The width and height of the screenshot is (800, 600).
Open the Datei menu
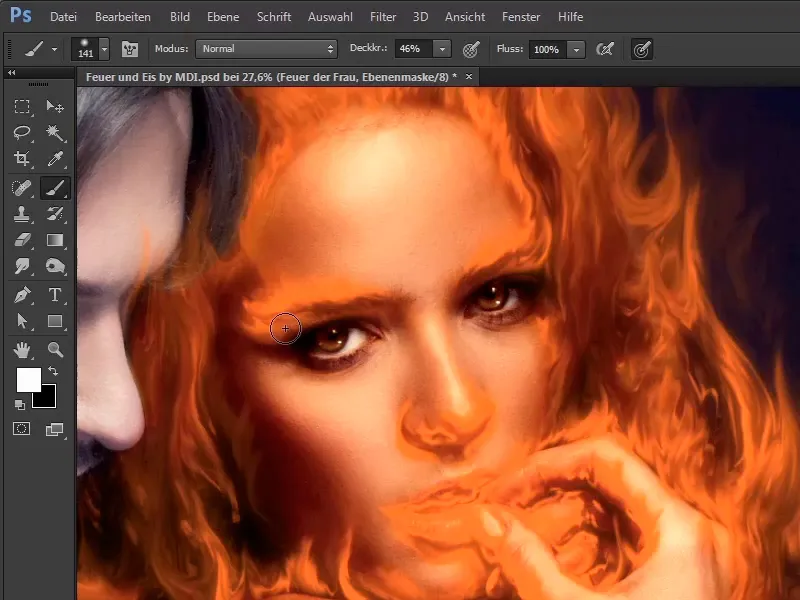(x=63, y=17)
